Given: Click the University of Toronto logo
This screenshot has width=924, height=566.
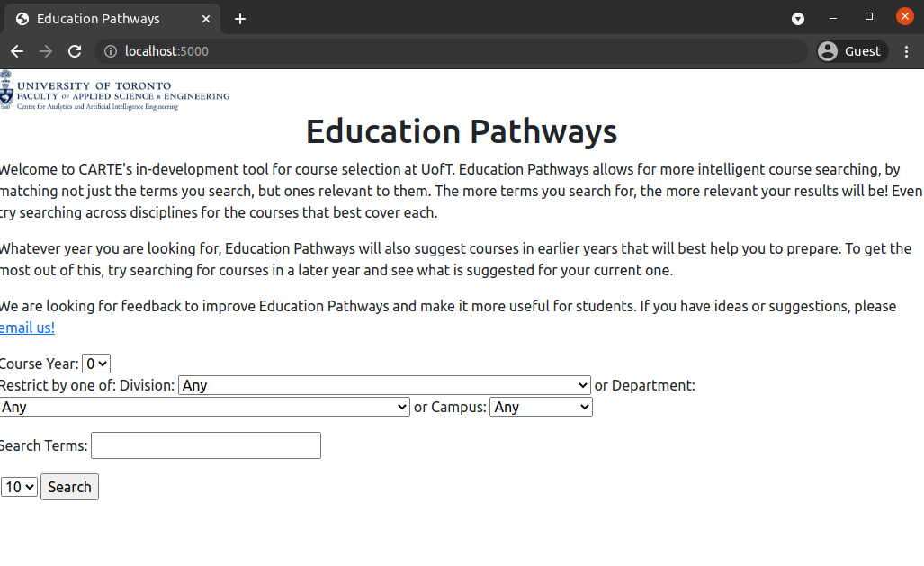Looking at the screenshot, I should point(115,90).
